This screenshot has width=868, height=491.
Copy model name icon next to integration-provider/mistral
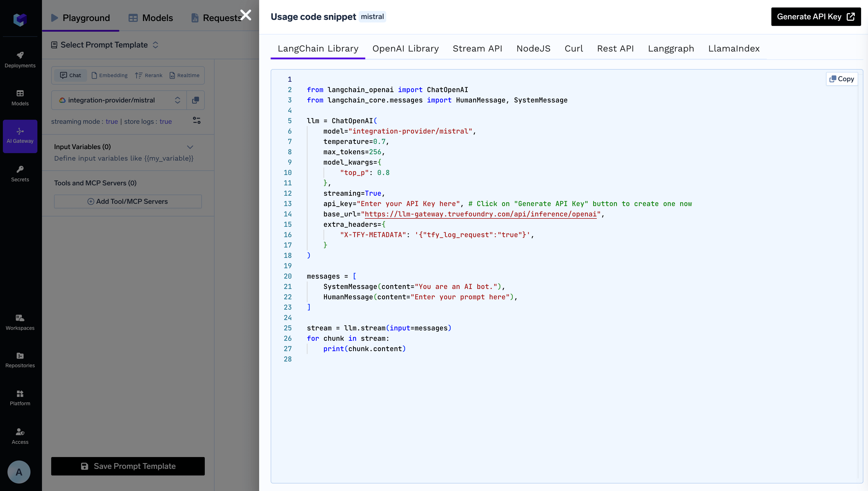tap(196, 100)
